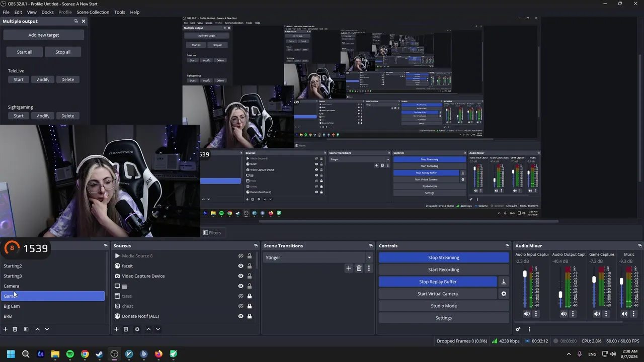The image size is (644, 362).
Task: Open source properties gear icon
Action: point(137,329)
